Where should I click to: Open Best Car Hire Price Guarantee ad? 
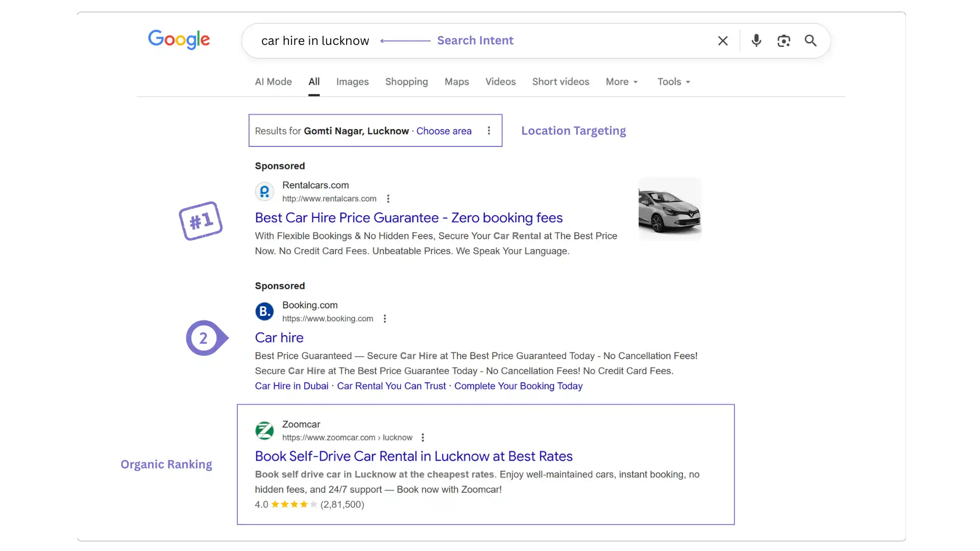click(x=408, y=218)
